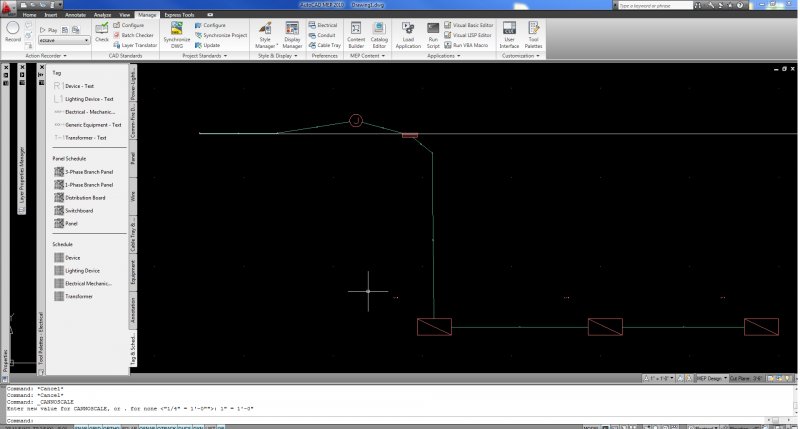Open the Layer Translator
The width and height of the screenshot is (800, 429).
point(135,45)
